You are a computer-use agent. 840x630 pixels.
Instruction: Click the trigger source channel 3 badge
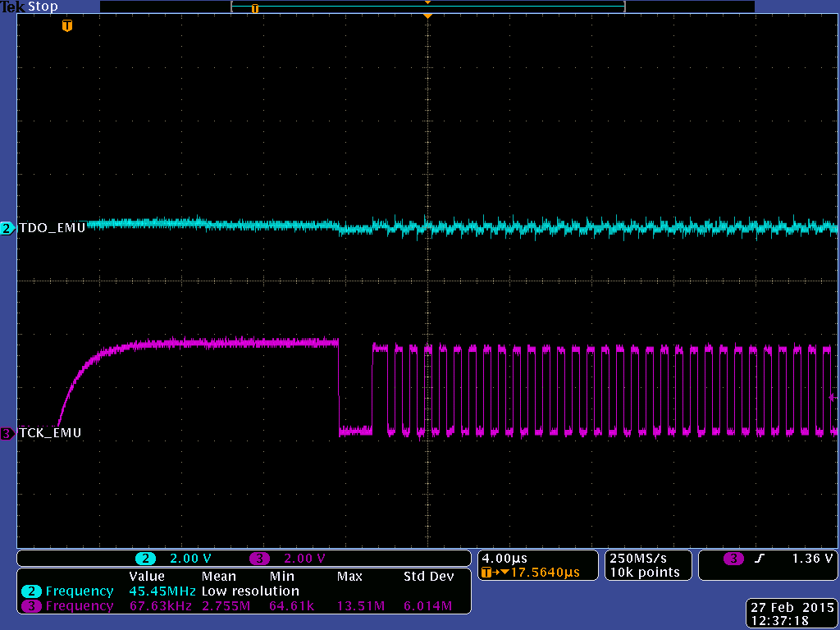[x=733, y=559]
